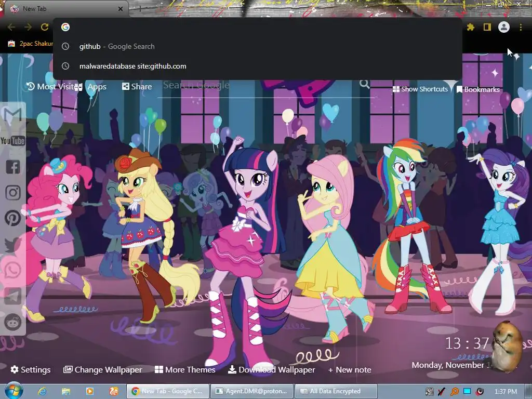Open the Most Visited menu
532x399 pixels.
[x=50, y=87]
